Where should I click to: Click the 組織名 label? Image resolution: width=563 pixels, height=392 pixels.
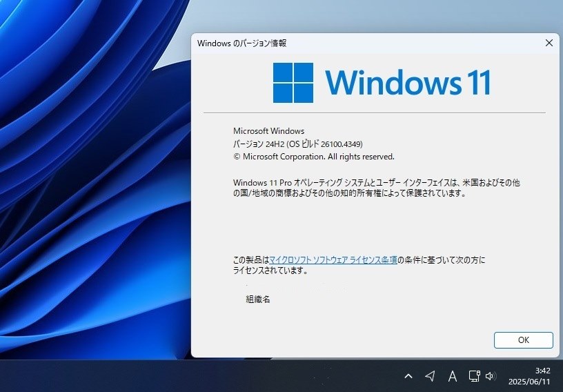(258, 299)
